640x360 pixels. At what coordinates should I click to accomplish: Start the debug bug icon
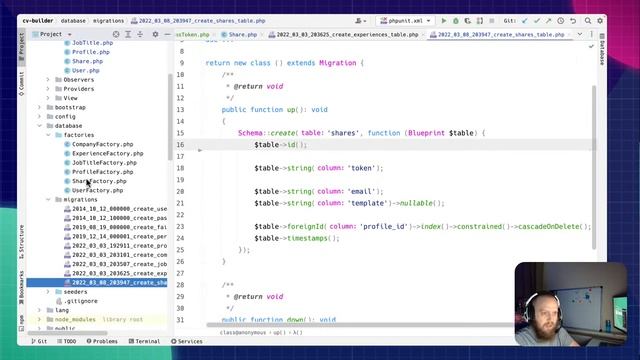point(456,21)
